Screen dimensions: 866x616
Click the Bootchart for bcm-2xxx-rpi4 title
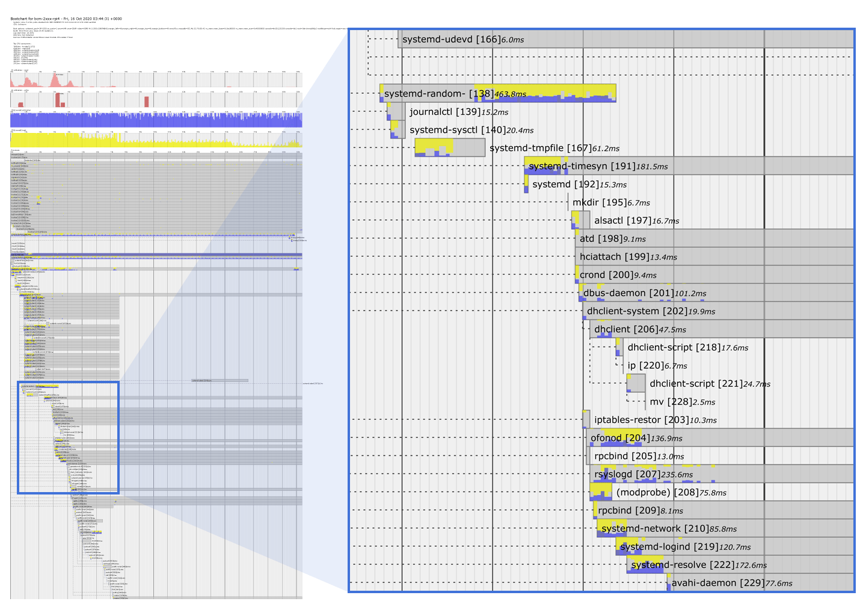click(x=66, y=19)
